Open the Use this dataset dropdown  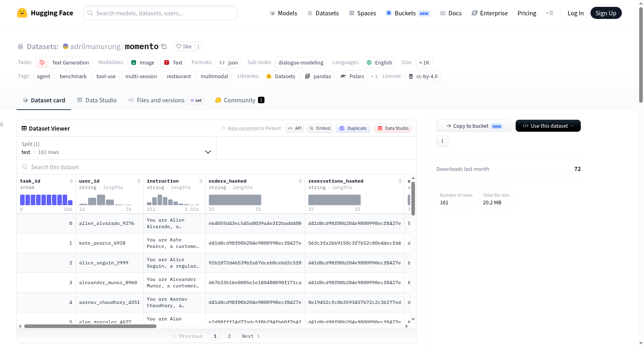point(548,126)
